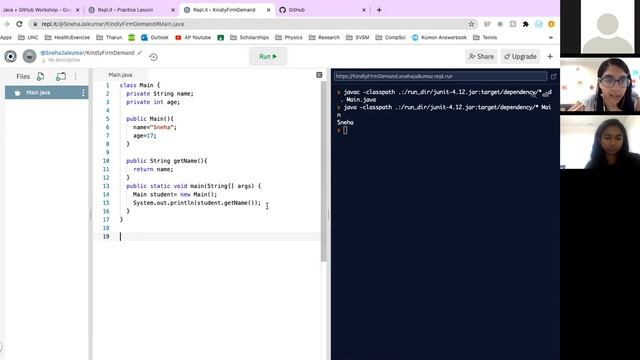Click the Upgrade button
The image size is (640, 360).
(x=520, y=56)
